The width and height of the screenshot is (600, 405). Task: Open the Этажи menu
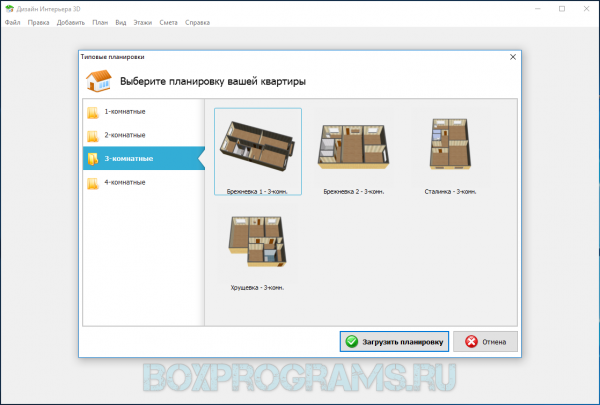[x=142, y=23]
